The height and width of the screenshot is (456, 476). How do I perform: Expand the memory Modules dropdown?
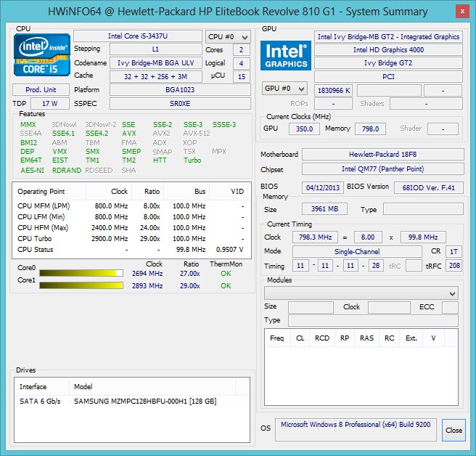point(361,293)
